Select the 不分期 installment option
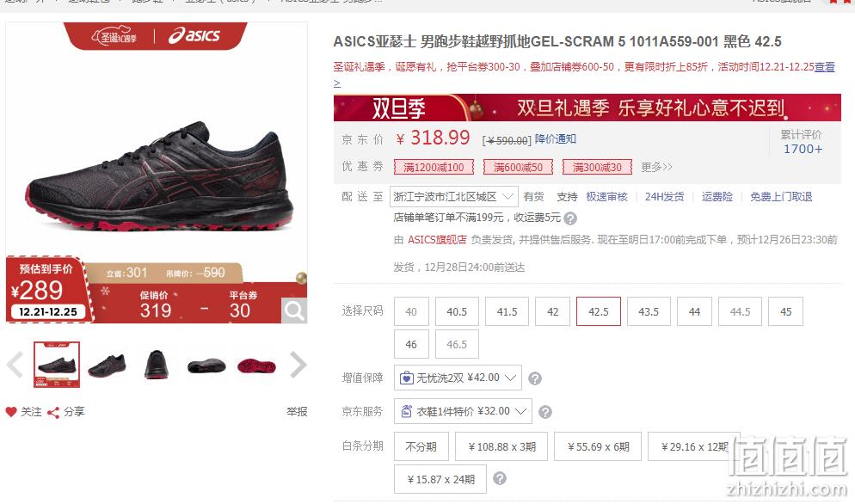 click(421, 446)
